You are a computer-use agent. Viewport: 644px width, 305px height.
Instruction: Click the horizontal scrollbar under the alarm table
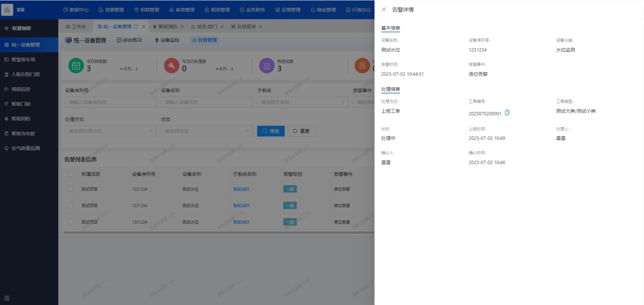click(219, 233)
